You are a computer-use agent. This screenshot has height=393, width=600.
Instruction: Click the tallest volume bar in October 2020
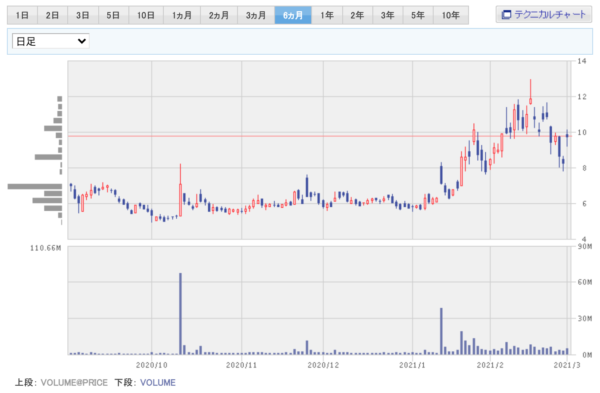tap(181, 313)
